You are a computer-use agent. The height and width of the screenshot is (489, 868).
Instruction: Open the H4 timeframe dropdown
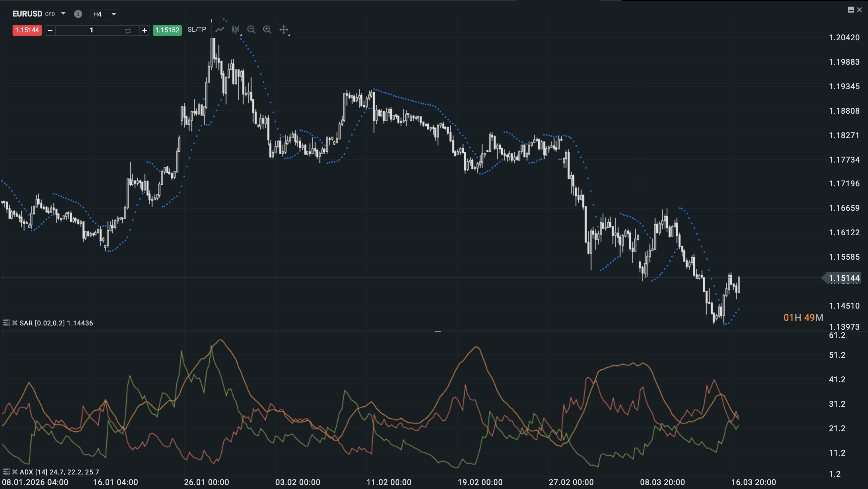click(113, 14)
